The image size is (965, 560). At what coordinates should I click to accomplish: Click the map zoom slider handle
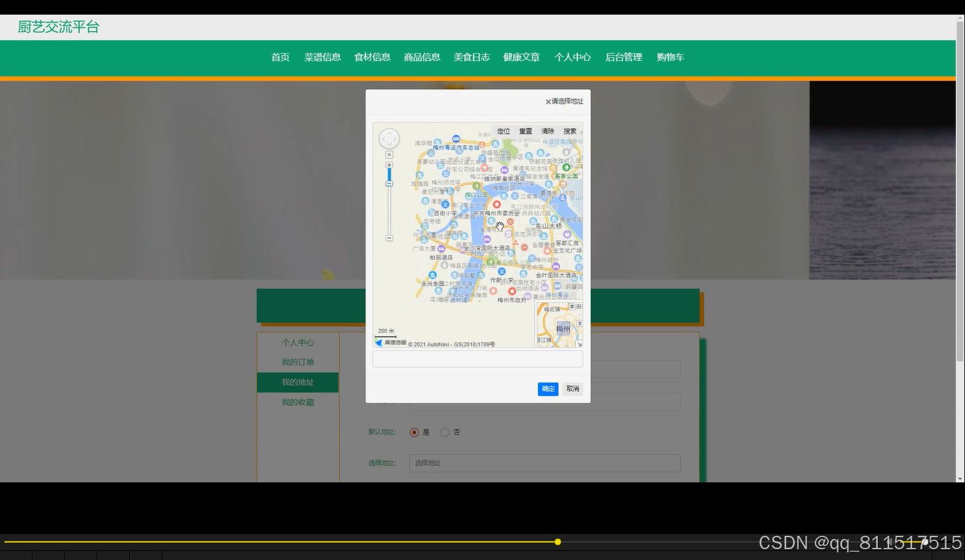(x=389, y=183)
